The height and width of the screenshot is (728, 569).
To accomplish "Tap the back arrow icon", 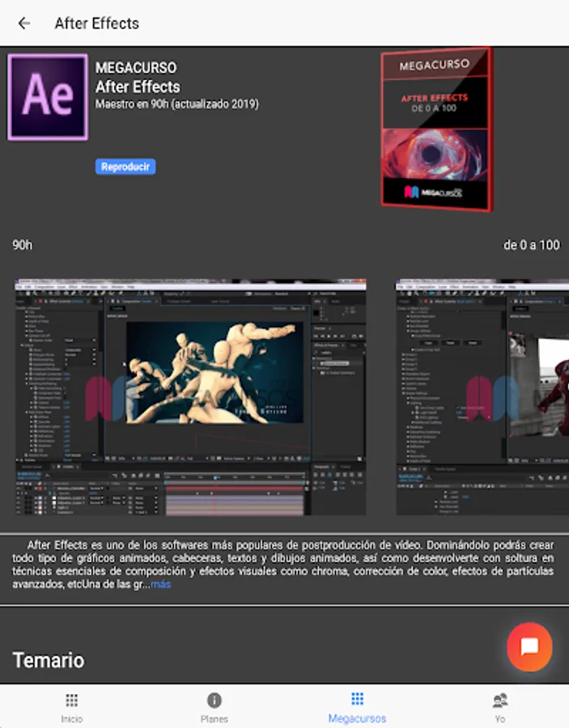I will pos(24,23).
